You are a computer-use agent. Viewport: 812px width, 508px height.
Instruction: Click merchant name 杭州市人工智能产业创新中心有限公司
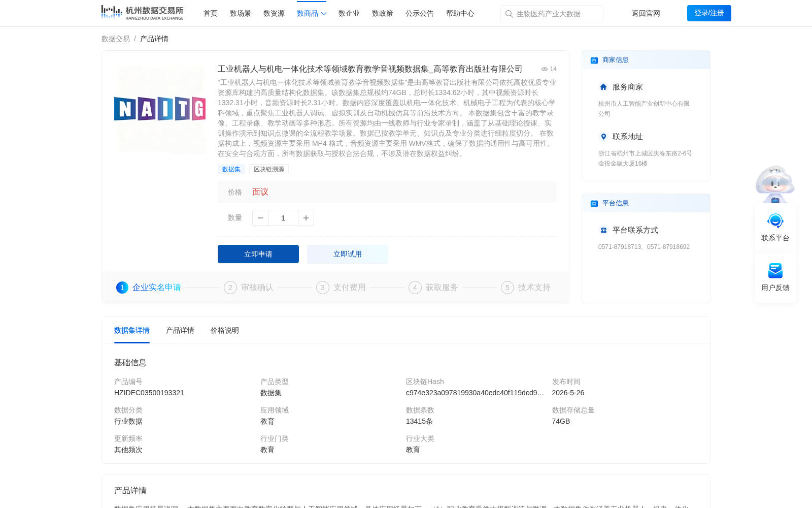pos(644,109)
